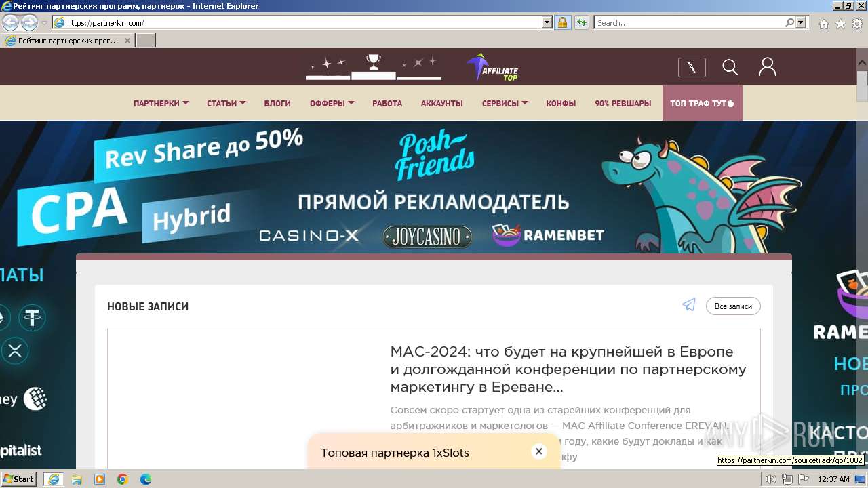Screen dimensions: 868x488
Task: Open the Топ Траф Тут menu item
Action: [702, 104]
